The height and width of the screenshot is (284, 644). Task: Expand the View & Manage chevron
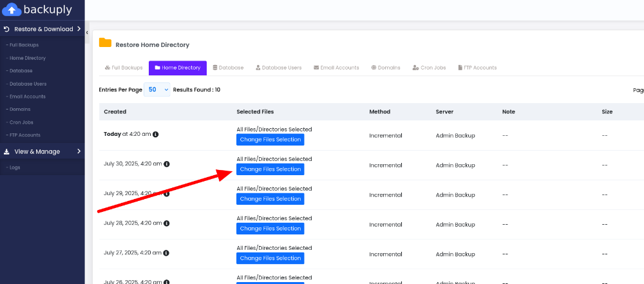79,151
